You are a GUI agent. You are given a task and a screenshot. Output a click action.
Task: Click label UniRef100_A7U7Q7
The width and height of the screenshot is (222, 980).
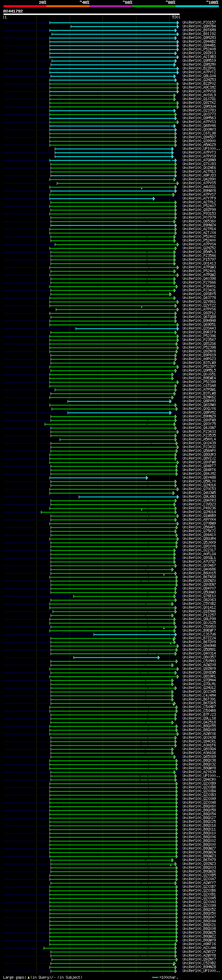[x=199, y=562]
